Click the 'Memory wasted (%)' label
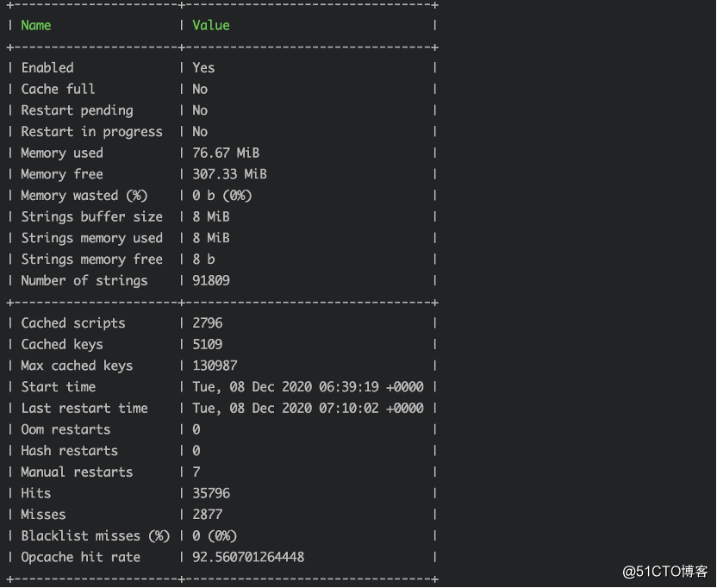 click(x=84, y=196)
